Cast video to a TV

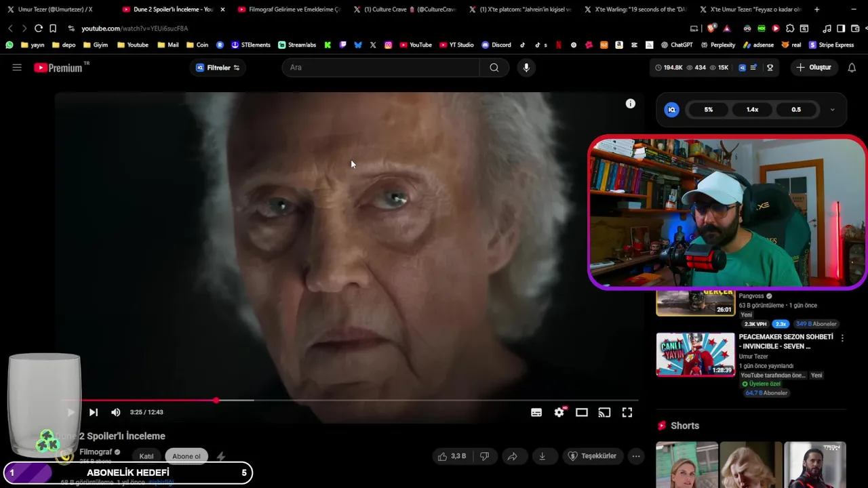[604, 412]
